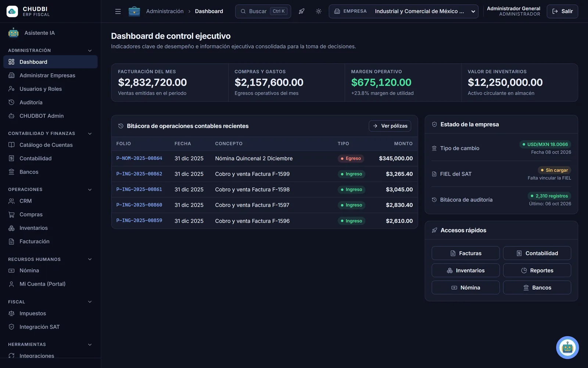This screenshot has height=368, width=588.
Task: Collapse the CONTABILIDAD Y FINANZAS section
Action: (x=90, y=134)
